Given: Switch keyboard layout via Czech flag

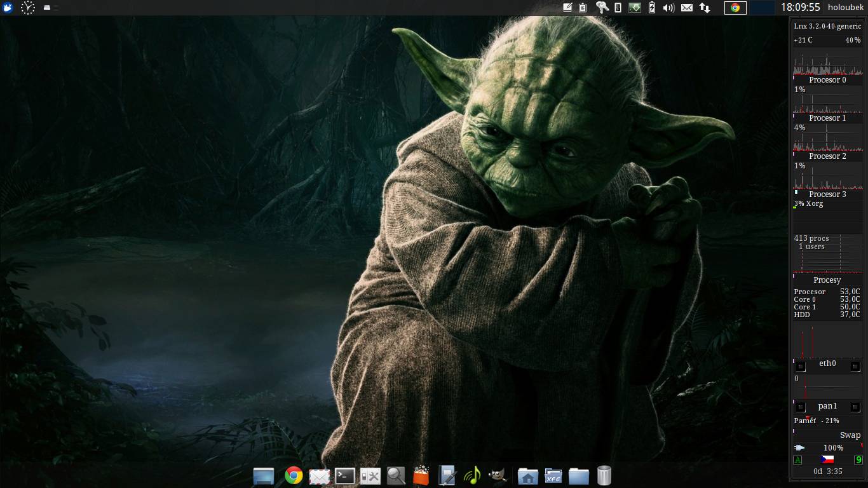Looking at the screenshot, I should click(x=827, y=459).
